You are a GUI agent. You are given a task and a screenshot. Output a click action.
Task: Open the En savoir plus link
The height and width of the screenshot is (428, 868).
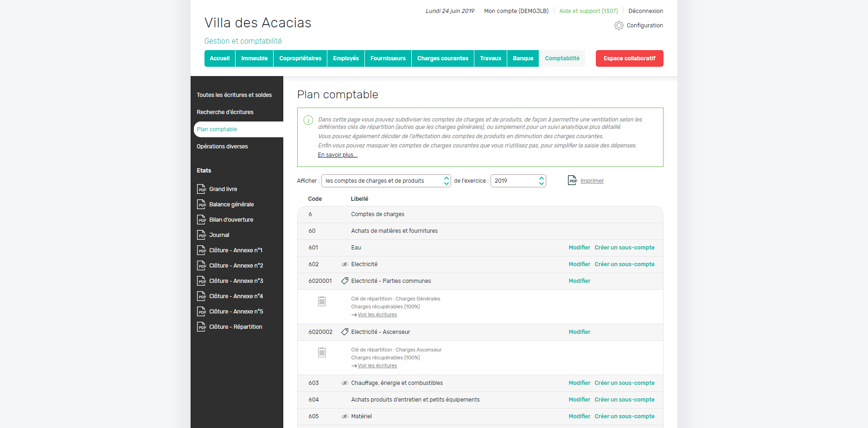[337, 155]
